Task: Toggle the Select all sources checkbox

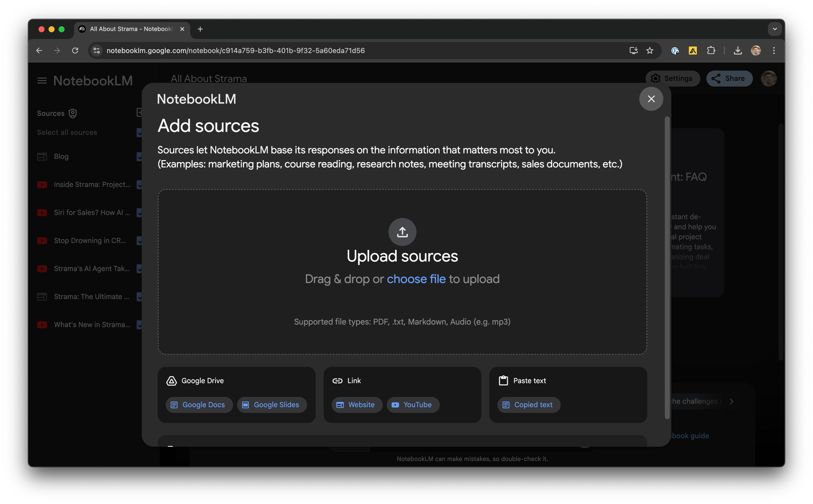Action: point(139,133)
